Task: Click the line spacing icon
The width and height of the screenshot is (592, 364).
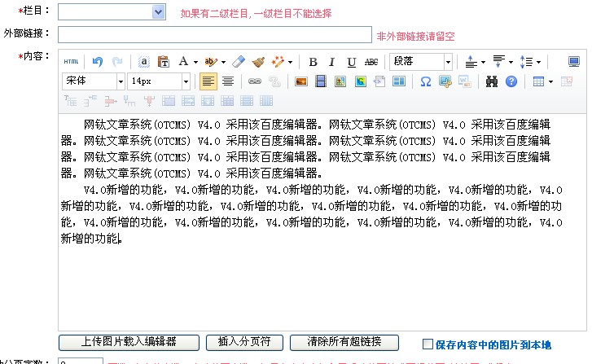Action: [x=526, y=62]
